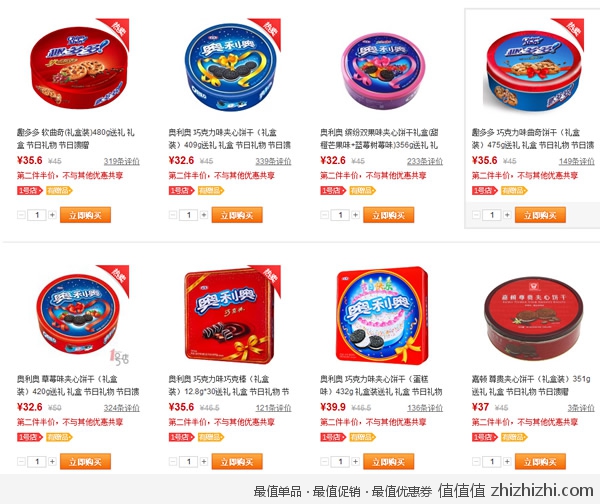Click quantity field of strawberry Oreo 420g

(37, 462)
